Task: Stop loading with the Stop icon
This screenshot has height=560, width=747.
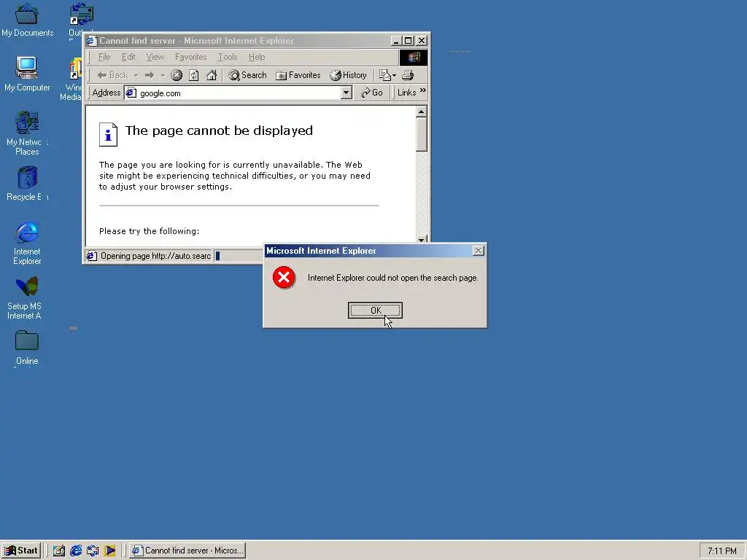Action: [x=177, y=75]
